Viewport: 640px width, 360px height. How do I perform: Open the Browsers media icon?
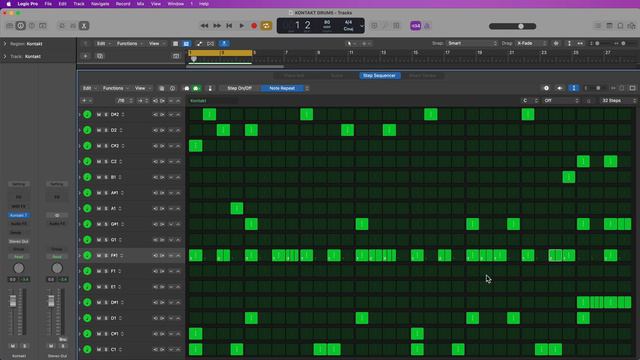tap(631, 26)
